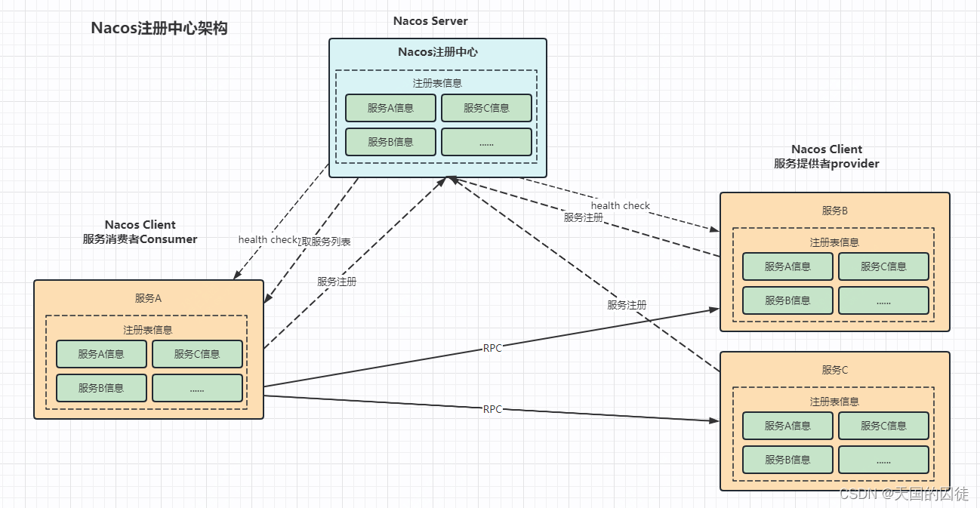Click "注册表信息" label inside 服务C container
This screenshot has height=508, width=980.
[835, 402]
